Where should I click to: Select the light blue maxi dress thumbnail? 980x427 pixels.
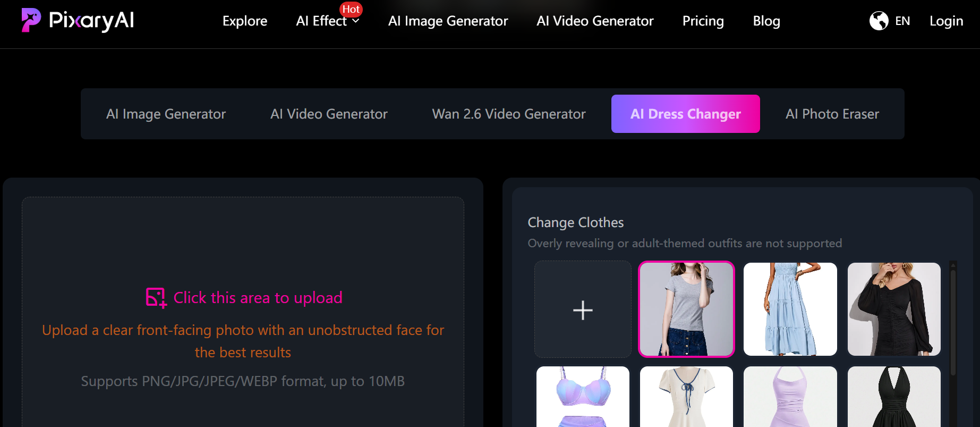pos(790,309)
